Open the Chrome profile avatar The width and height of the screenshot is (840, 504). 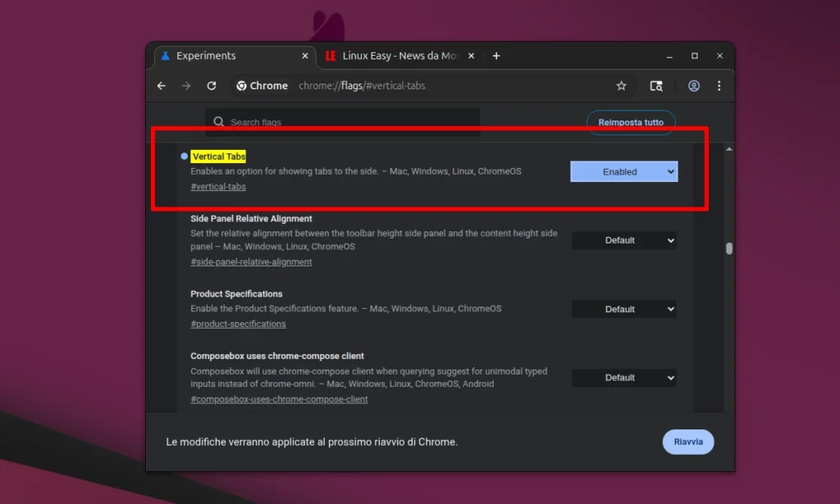pos(693,85)
